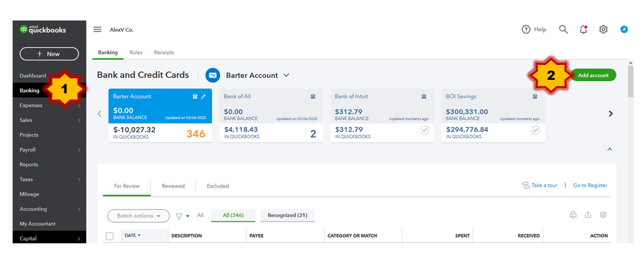Click the QuickBooks logo
The width and height of the screenshot is (644, 259).
[43, 30]
